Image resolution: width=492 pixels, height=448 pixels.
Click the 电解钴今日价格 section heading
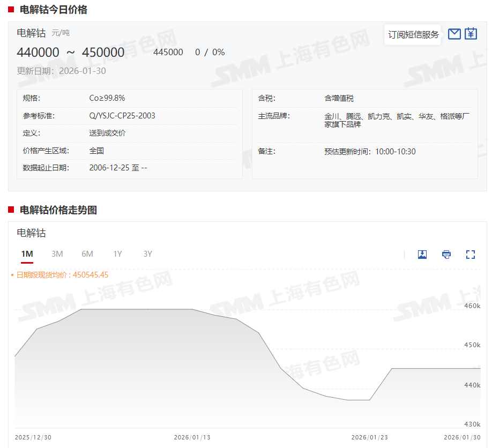pos(53,10)
